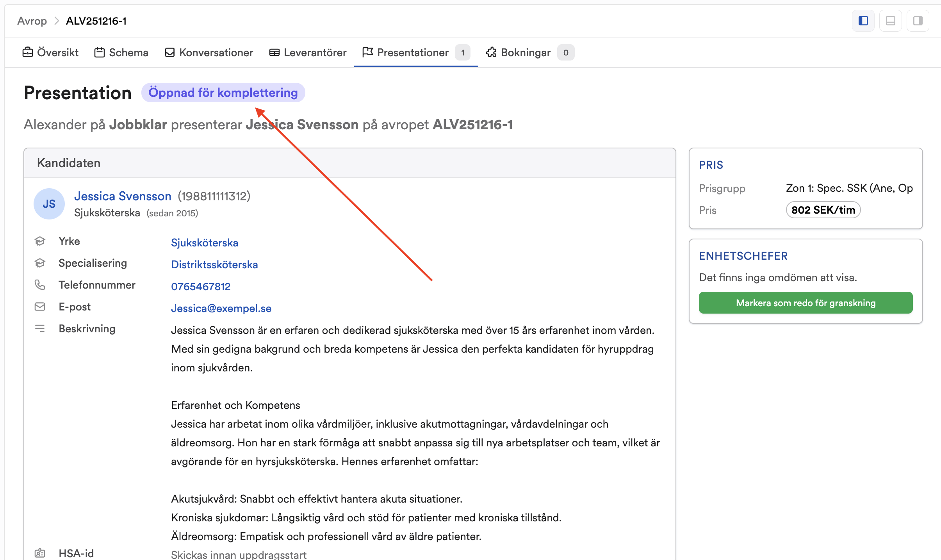Click the HSA-id field label
Screen dimensions: 941x560
(x=76, y=553)
